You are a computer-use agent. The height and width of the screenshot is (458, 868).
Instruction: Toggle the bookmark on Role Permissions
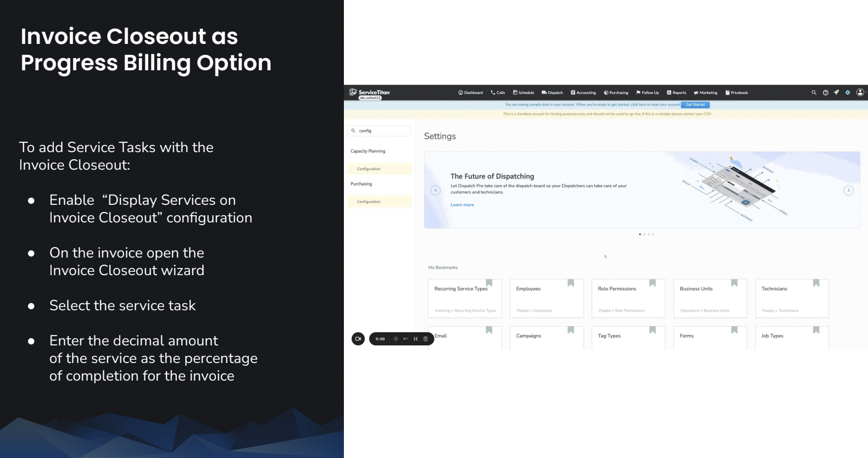(x=653, y=283)
